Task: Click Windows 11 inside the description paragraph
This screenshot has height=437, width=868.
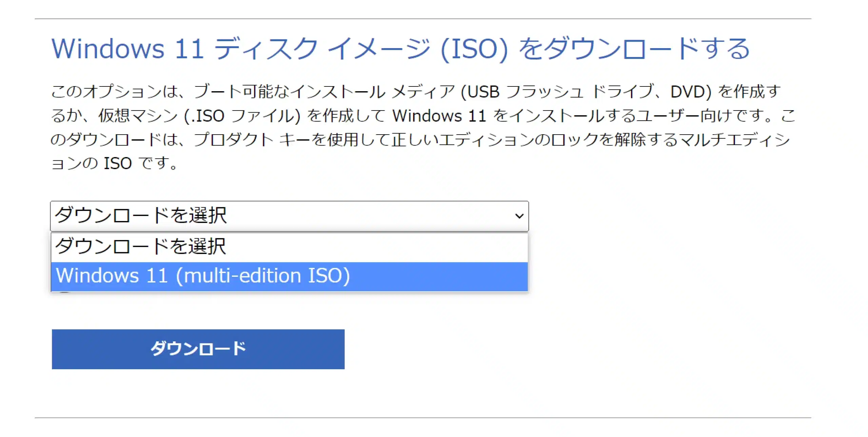Action: click(439, 116)
